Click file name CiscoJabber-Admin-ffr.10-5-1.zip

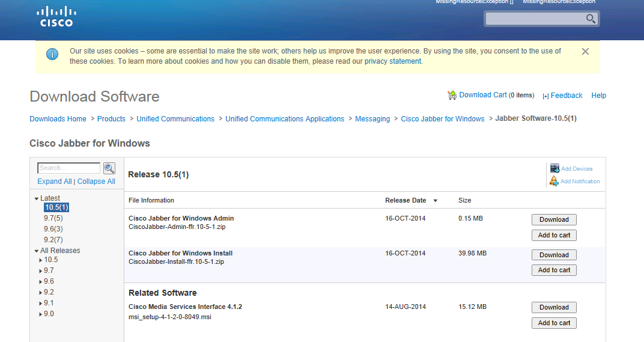[x=177, y=227]
